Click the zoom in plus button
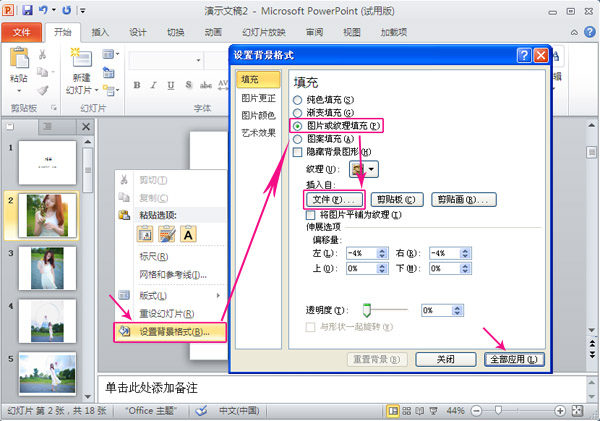The width and height of the screenshot is (600, 421). tap(560, 411)
